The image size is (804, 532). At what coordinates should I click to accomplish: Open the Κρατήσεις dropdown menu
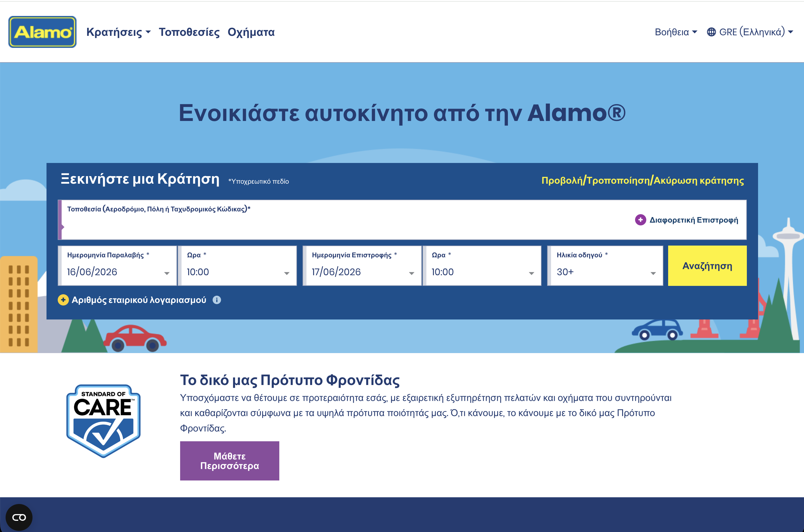[118, 32]
